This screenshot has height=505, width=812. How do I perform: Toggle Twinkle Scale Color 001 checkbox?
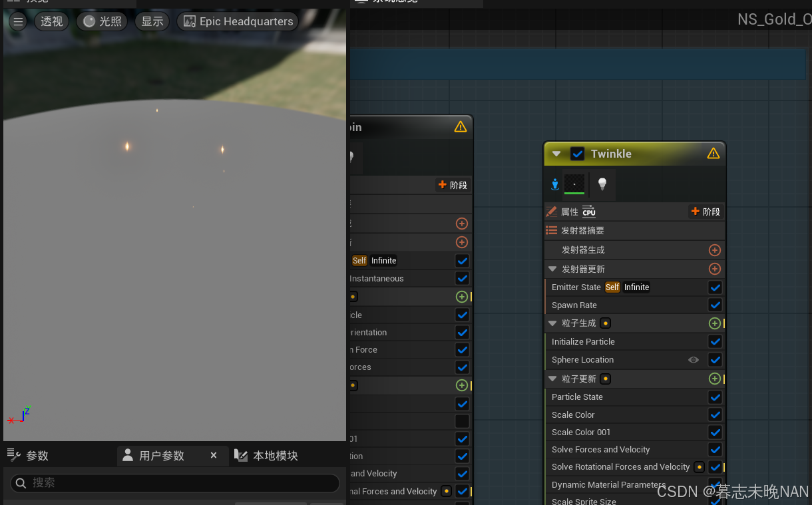(x=715, y=432)
